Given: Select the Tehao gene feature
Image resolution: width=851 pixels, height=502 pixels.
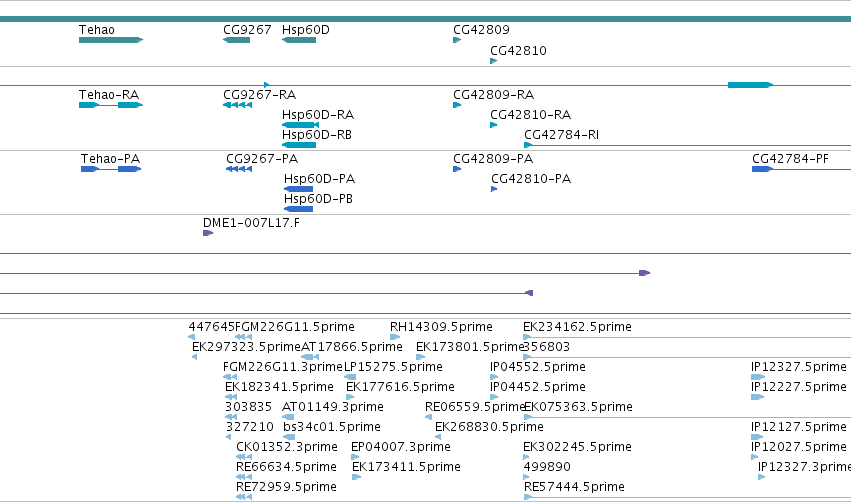Looking at the screenshot, I should pos(111,40).
